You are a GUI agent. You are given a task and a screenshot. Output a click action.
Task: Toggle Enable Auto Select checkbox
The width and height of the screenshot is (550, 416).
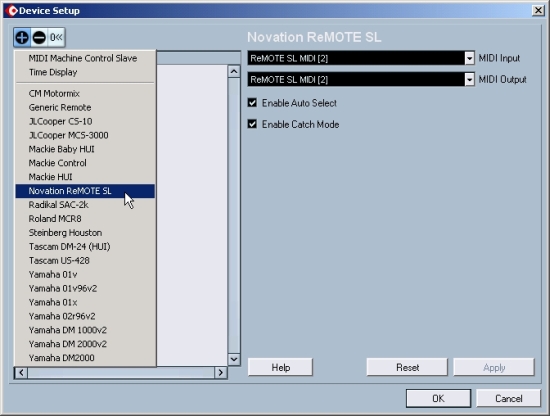point(252,103)
